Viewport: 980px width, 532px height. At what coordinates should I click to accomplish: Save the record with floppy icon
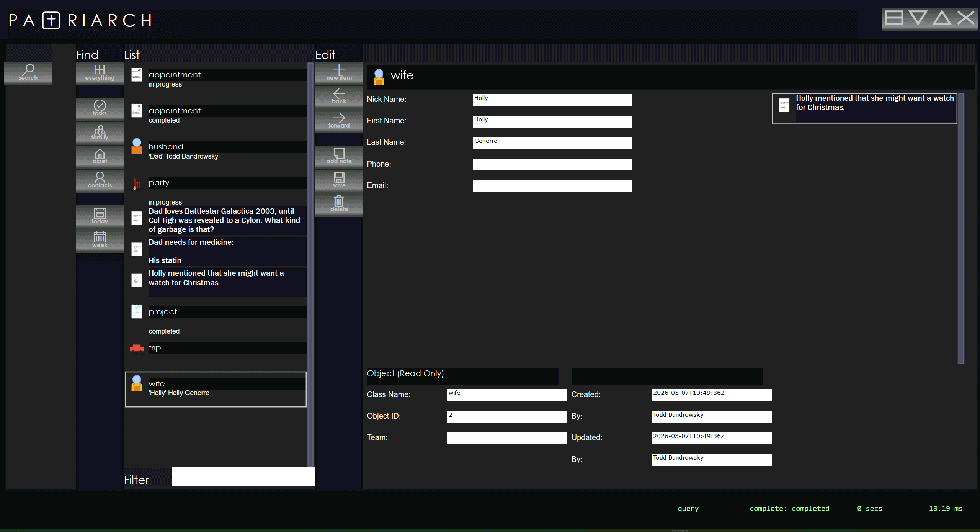(x=339, y=180)
